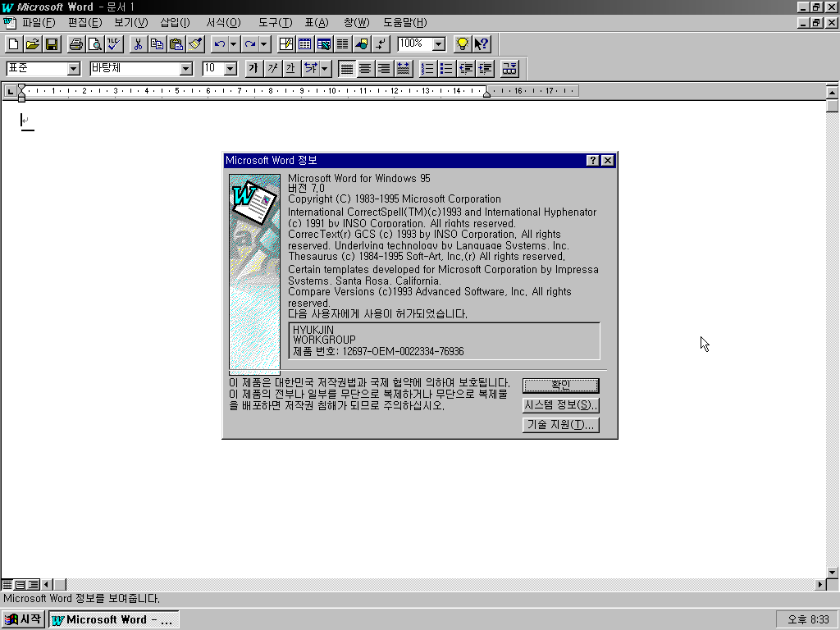The image size is (840, 630).
Task: Open the character conversion dropdown arrow
Action: pyautogui.click(x=325, y=69)
